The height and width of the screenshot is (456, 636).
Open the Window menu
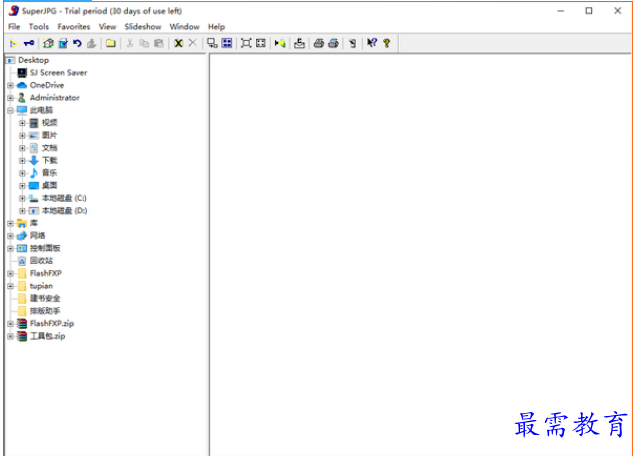click(185, 27)
